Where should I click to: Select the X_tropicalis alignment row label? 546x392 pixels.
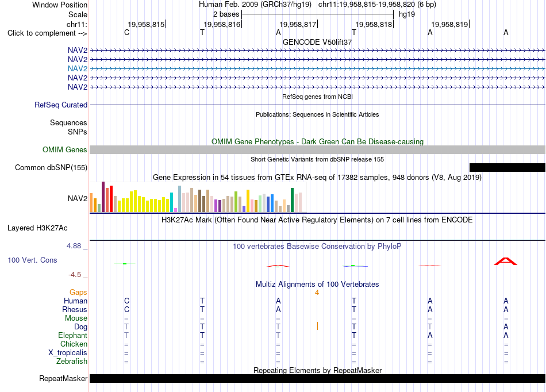coord(68,353)
